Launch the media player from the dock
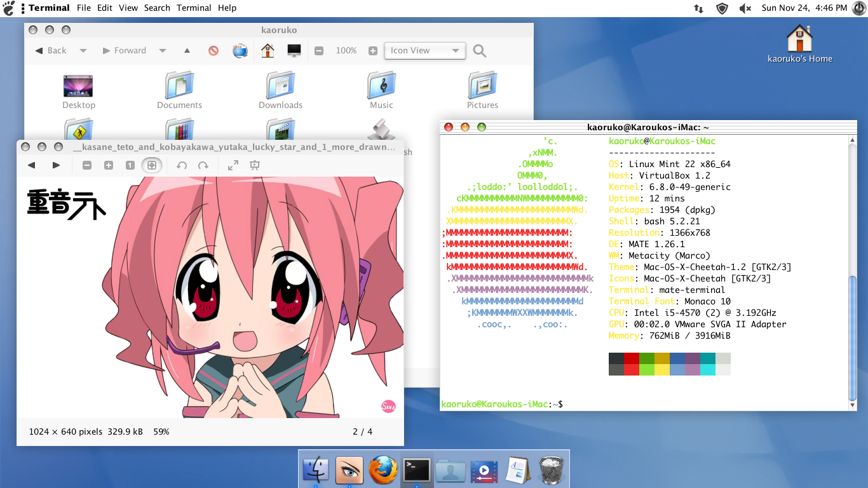Image resolution: width=868 pixels, height=488 pixels. pos(484,471)
